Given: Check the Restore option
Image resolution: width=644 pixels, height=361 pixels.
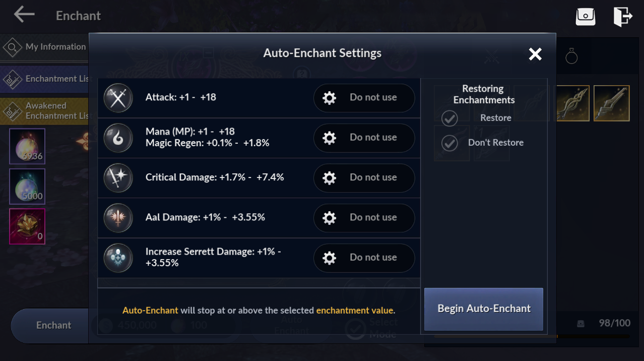Looking at the screenshot, I should pyautogui.click(x=449, y=118).
